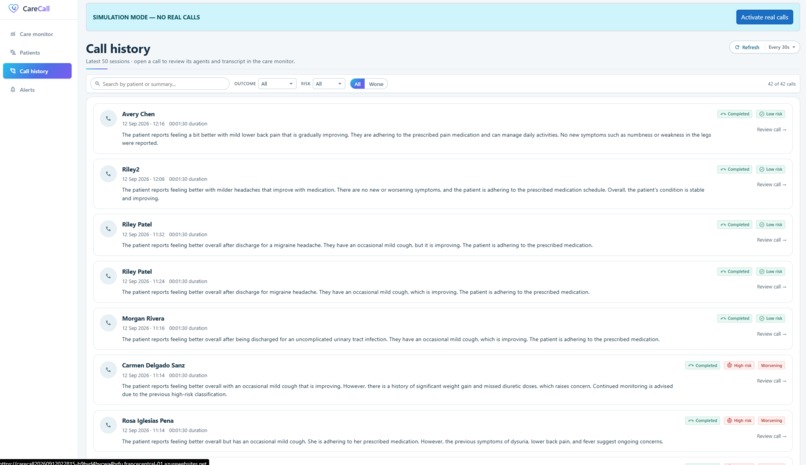Review call for Avery Chen
This screenshot has width=806, height=465.
click(771, 129)
